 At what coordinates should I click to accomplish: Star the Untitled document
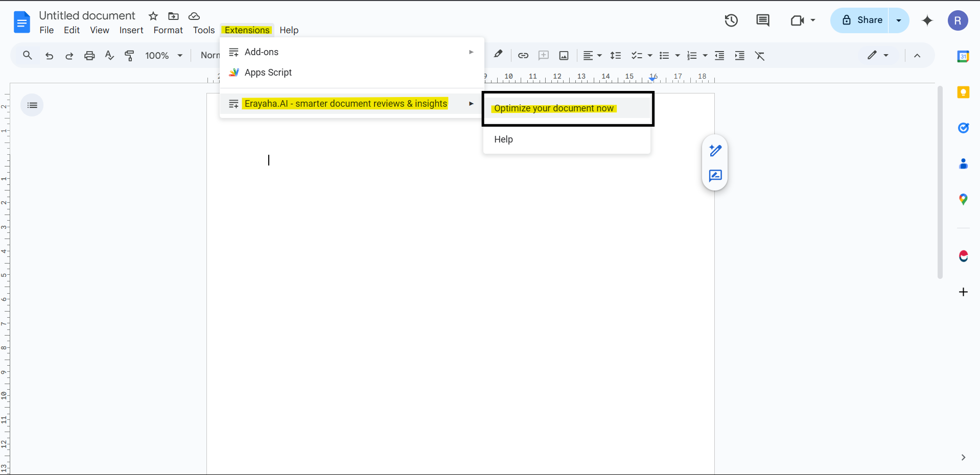point(153,16)
